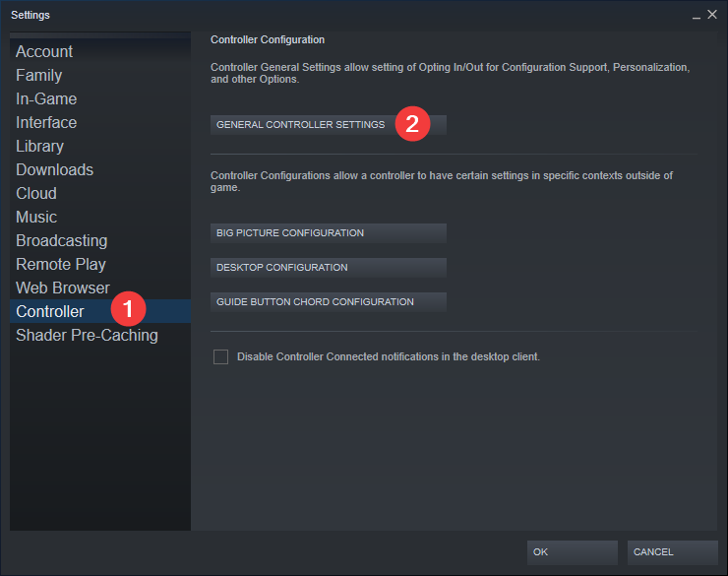The image size is (728, 576).
Task: Cancel the Settings dialog
Action: coord(672,552)
